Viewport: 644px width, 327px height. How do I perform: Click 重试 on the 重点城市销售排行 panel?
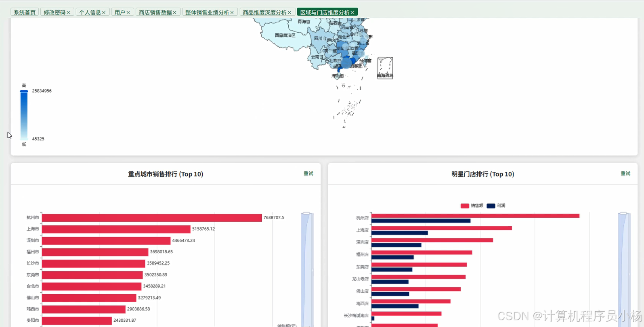308,173
